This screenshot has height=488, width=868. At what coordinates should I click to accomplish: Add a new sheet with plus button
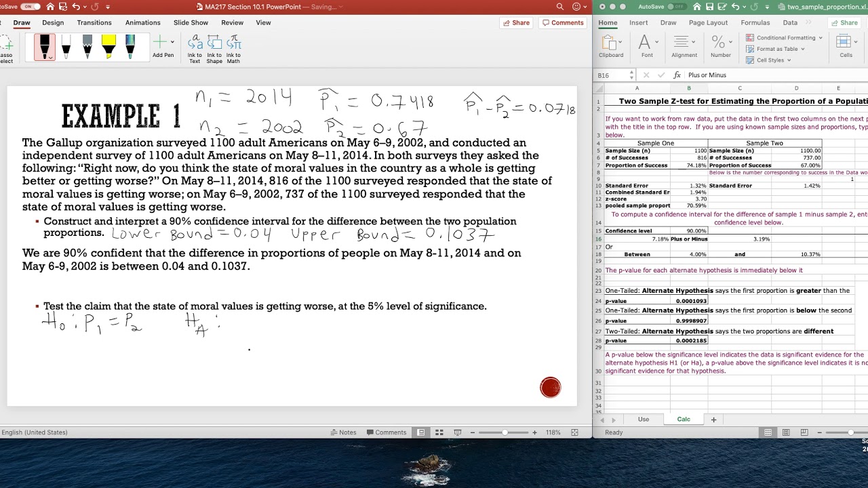[713, 420]
